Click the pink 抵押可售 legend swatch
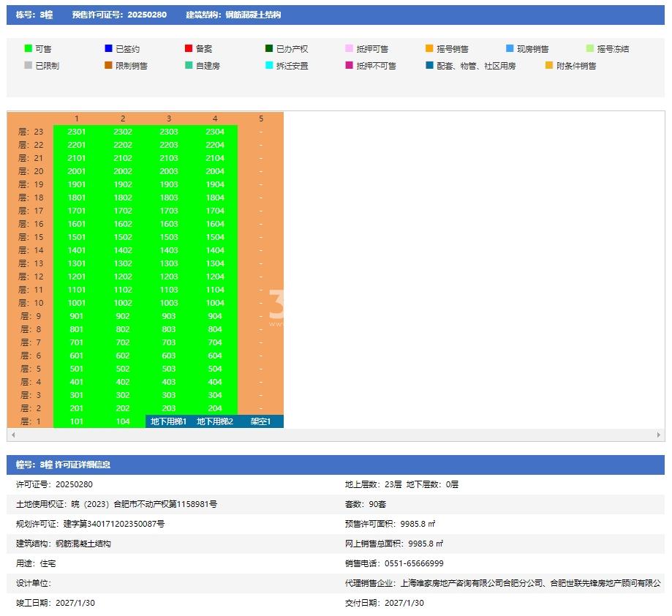This screenshot has height=616, width=672. click(350, 48)
